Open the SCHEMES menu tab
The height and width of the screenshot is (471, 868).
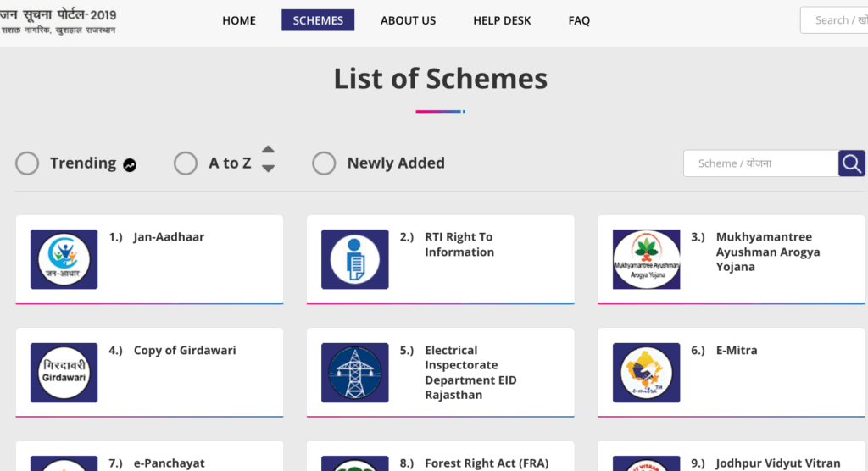pos(318,20)
